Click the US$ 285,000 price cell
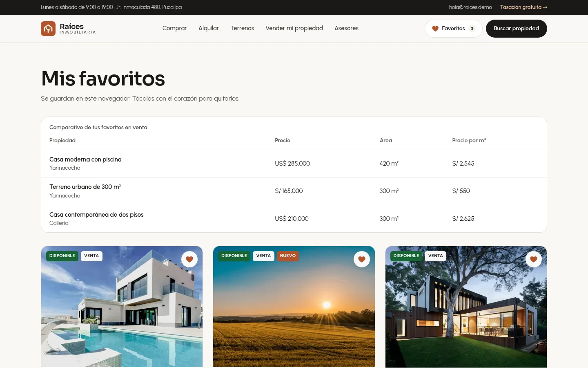 [292, 164]
